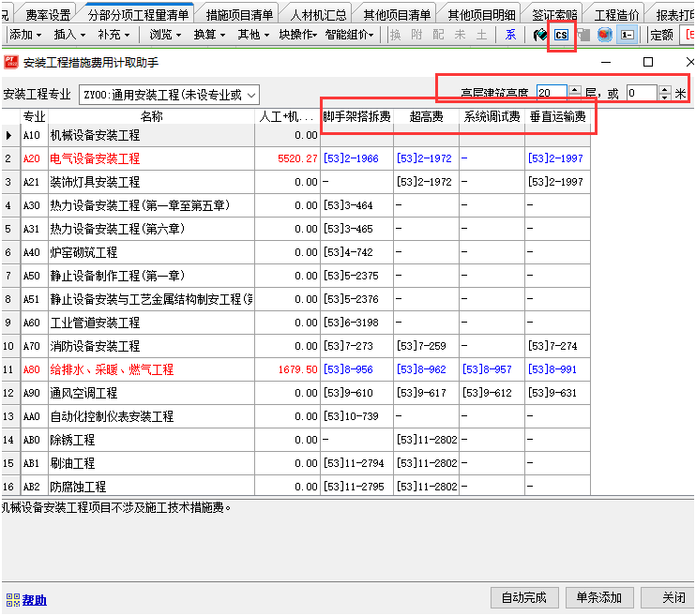Click the gray document icon after CS
696x616 pixels.
coord(583,35)
